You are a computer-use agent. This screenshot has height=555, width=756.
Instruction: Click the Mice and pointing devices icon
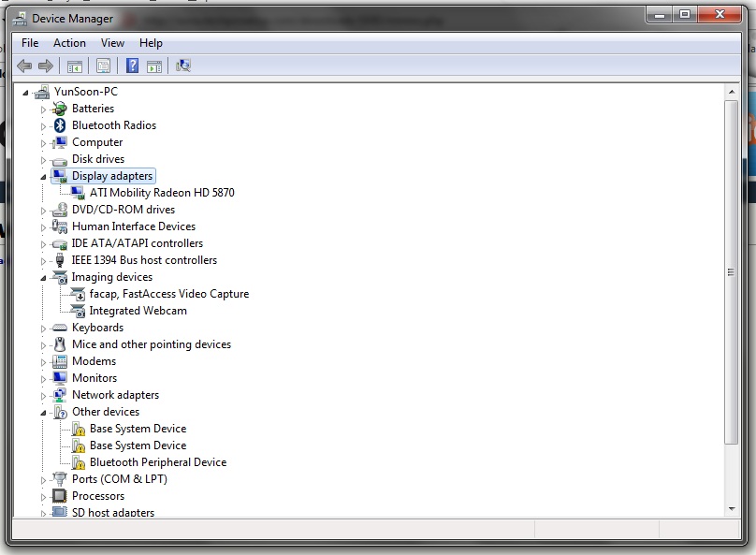point(59,344)
